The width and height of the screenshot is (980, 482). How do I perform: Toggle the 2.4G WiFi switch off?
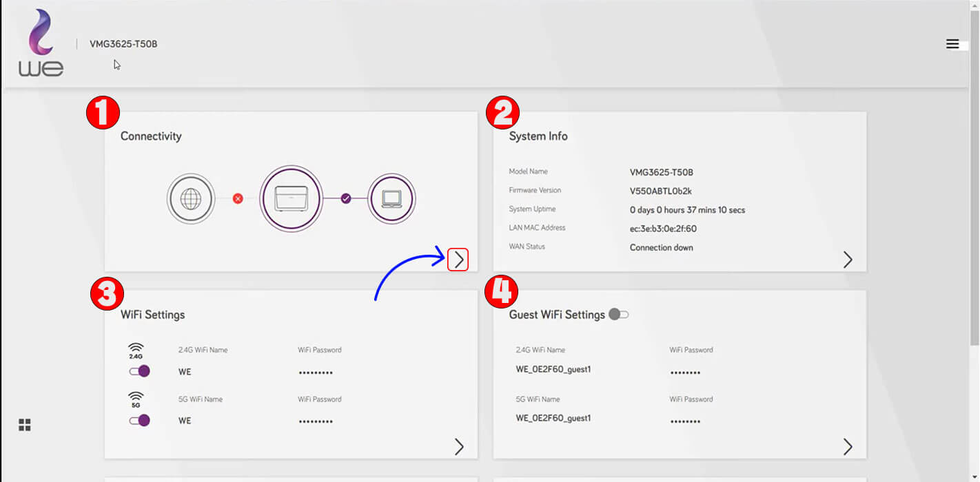[x=139, y=371]
